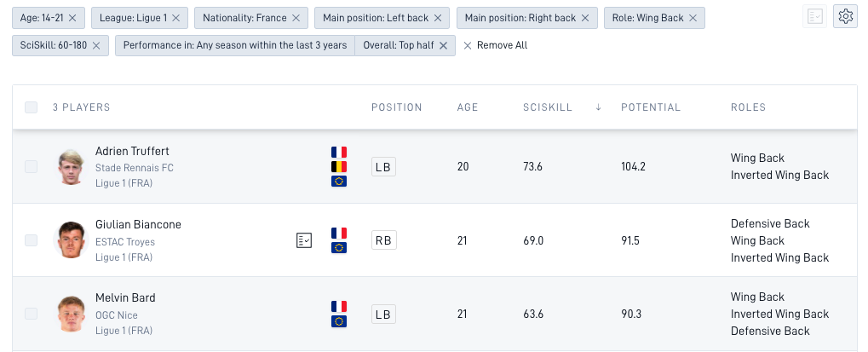Click Giulian Biancone's player photo
Viewport: 868px width, 352px height.
tap(72, 240)
